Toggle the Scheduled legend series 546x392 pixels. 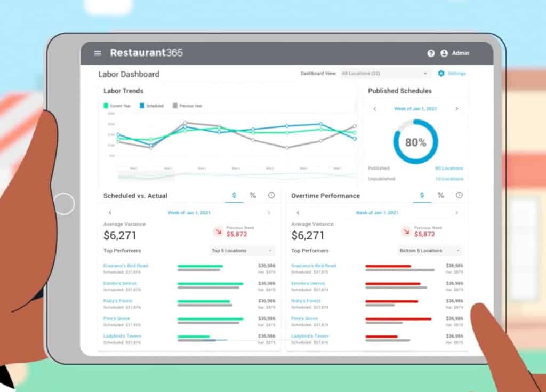point(151,106)
